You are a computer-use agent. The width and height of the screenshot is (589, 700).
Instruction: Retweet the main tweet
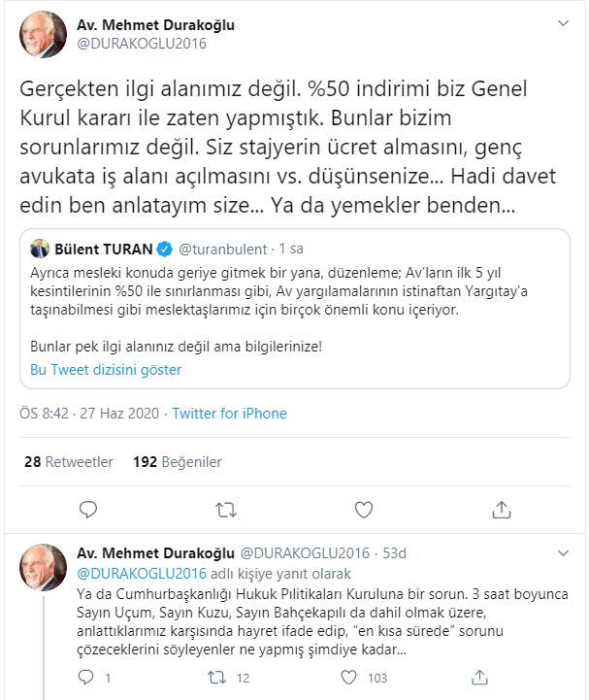click(x=225, y=509)
